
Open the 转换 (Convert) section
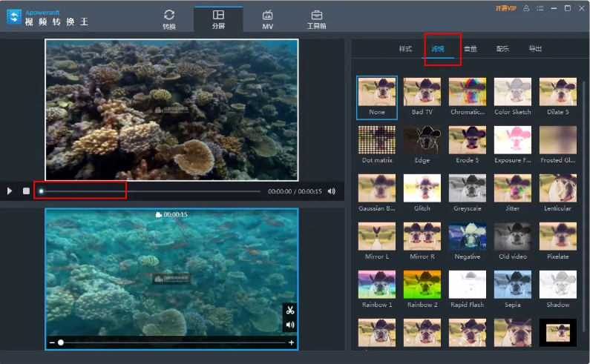click(169, 19)
